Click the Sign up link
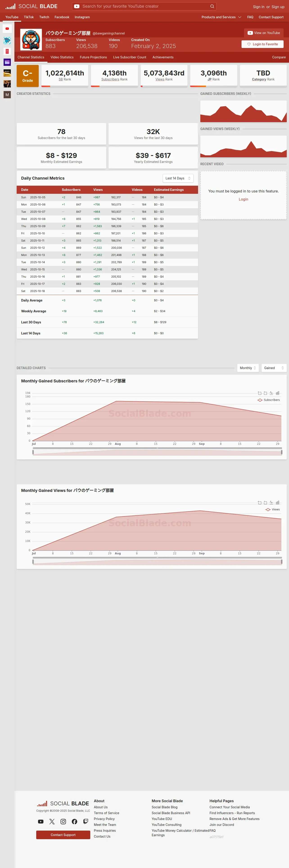 [x=278, y=7]
